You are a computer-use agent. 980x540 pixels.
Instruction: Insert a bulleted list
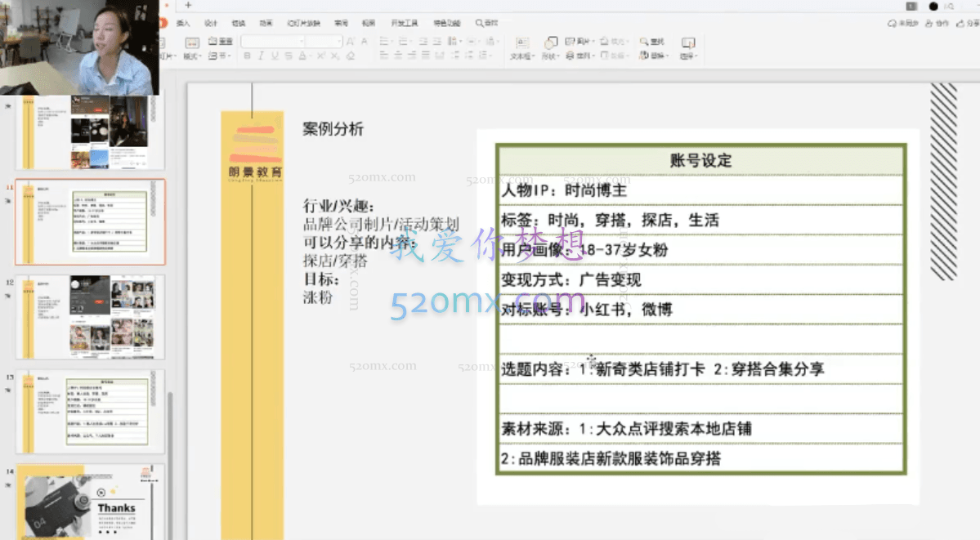383,42
